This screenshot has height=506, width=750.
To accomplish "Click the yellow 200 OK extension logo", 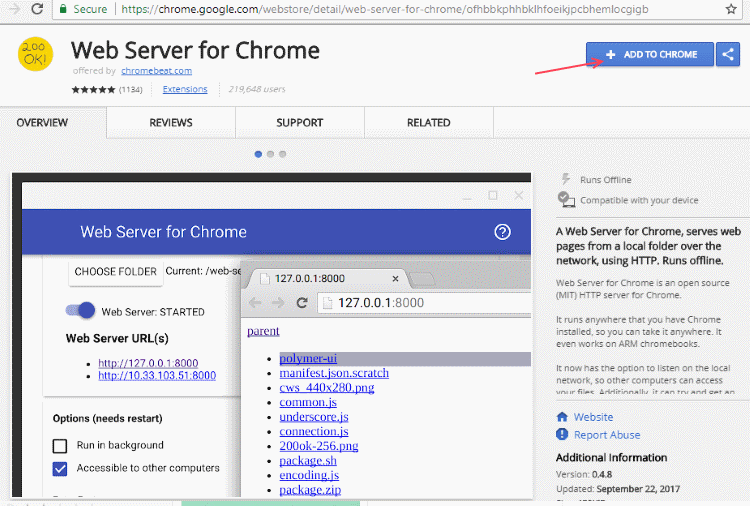I will [35, 54].
